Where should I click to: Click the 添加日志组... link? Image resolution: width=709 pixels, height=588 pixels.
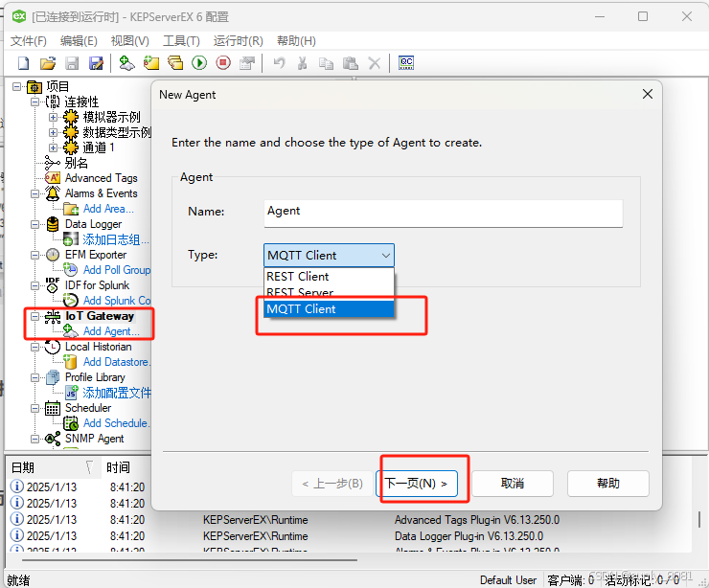click(116, 239)
